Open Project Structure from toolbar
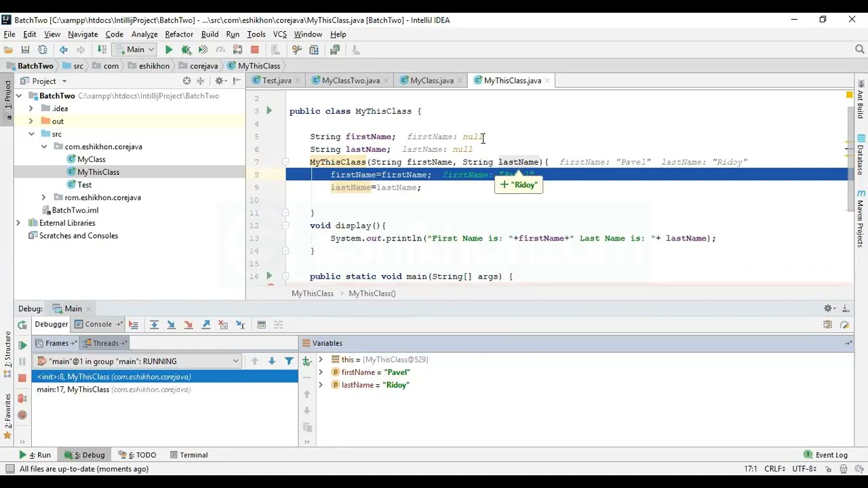Image resolution: width=868 pixels, height=488 pixels. (314, 49)
